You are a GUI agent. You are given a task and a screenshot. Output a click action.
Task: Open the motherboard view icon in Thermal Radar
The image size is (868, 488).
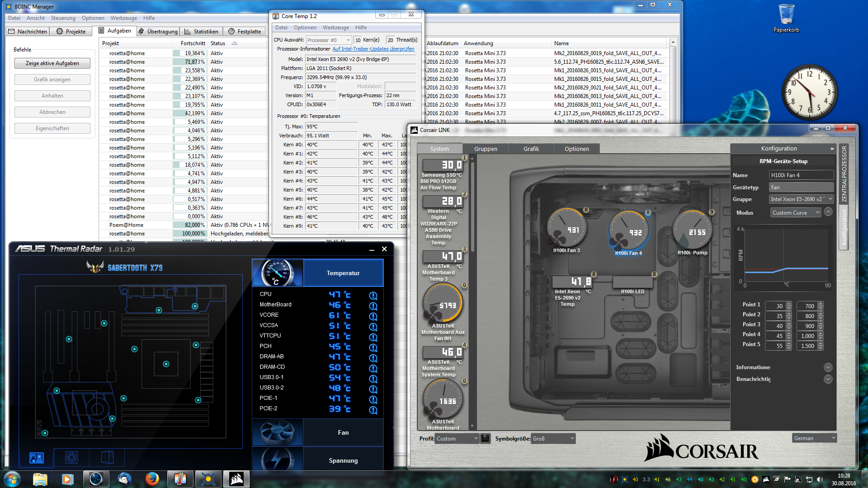tap(37, 458)
